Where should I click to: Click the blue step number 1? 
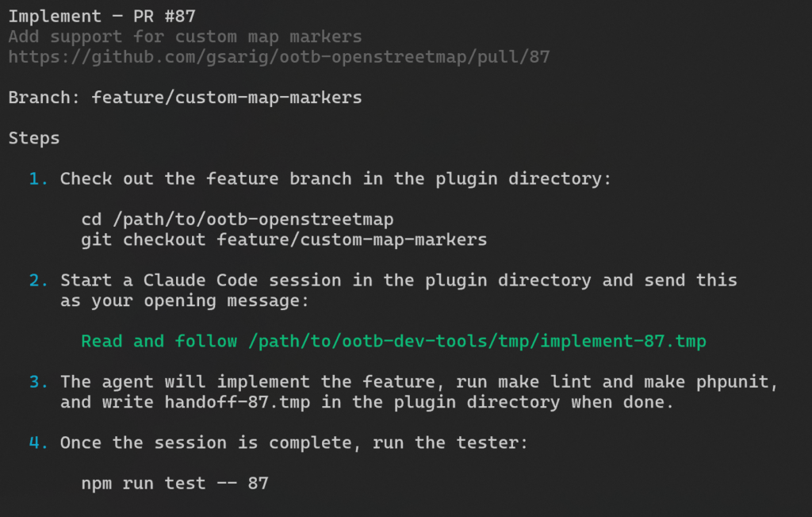(34, 179)
